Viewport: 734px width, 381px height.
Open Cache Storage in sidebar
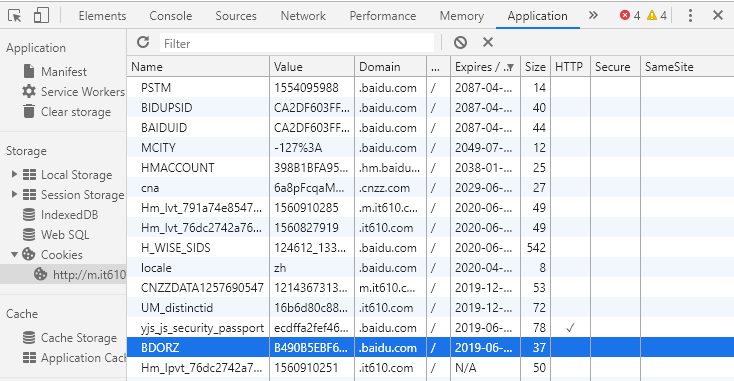click(x=79, y=337)
